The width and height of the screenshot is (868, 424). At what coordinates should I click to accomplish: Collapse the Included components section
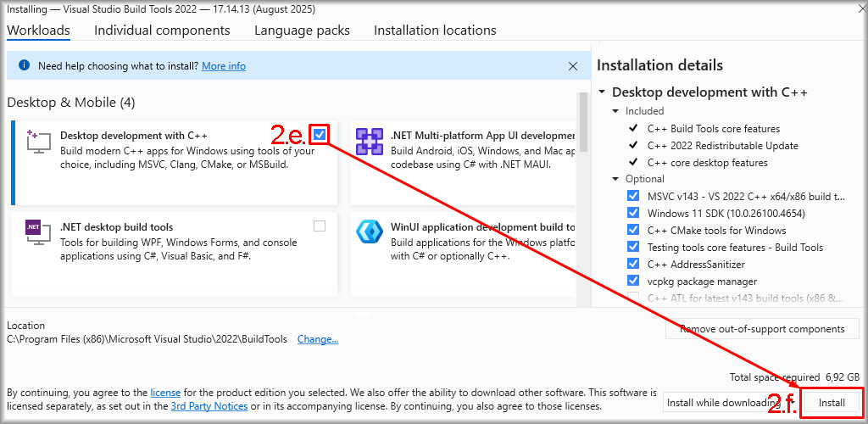(x=616, y=111)
